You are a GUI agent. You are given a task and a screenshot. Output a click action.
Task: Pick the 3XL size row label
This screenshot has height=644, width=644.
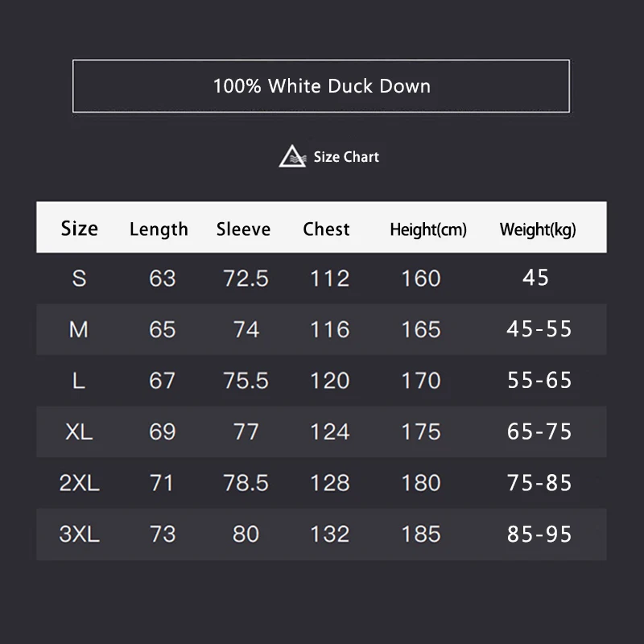coord(79,534)
